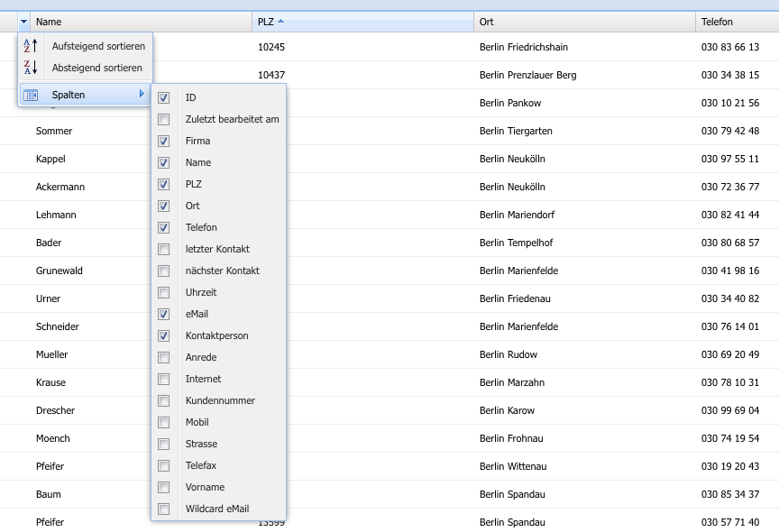Select Aufsteigend sortieren menu entry
Image resolution: width=779 pixels, height=532 pixels.
coord(97,46)
